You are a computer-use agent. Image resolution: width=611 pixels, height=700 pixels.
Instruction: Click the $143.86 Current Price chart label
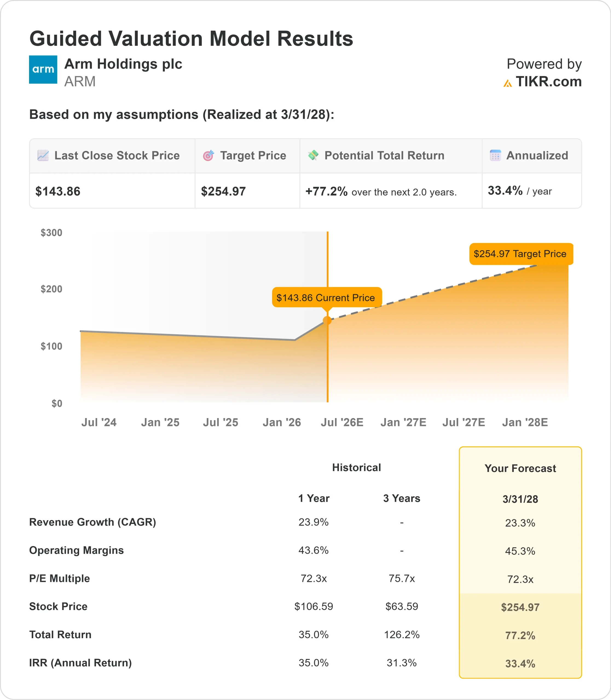coord(326,297)
